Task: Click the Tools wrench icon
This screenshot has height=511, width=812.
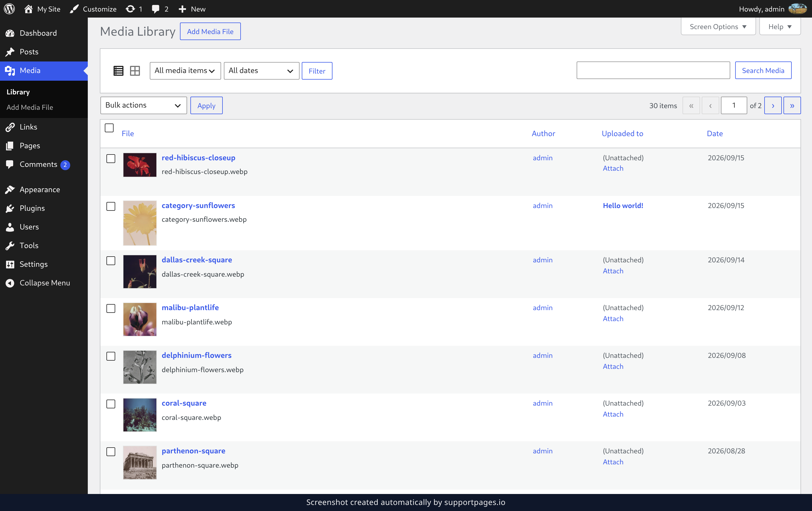Action: [x=10, y=246]
